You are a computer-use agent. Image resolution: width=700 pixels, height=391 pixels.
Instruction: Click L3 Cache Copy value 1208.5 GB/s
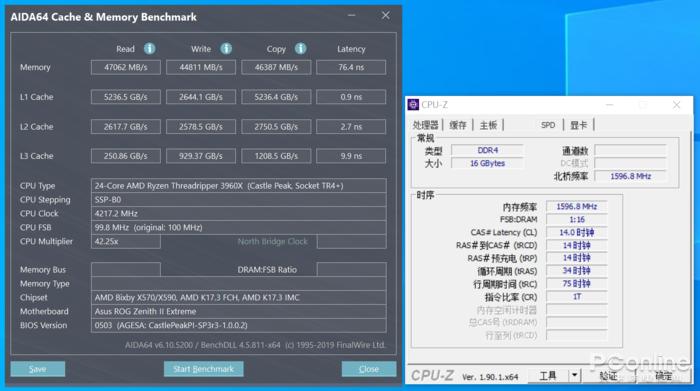(276, 156)
